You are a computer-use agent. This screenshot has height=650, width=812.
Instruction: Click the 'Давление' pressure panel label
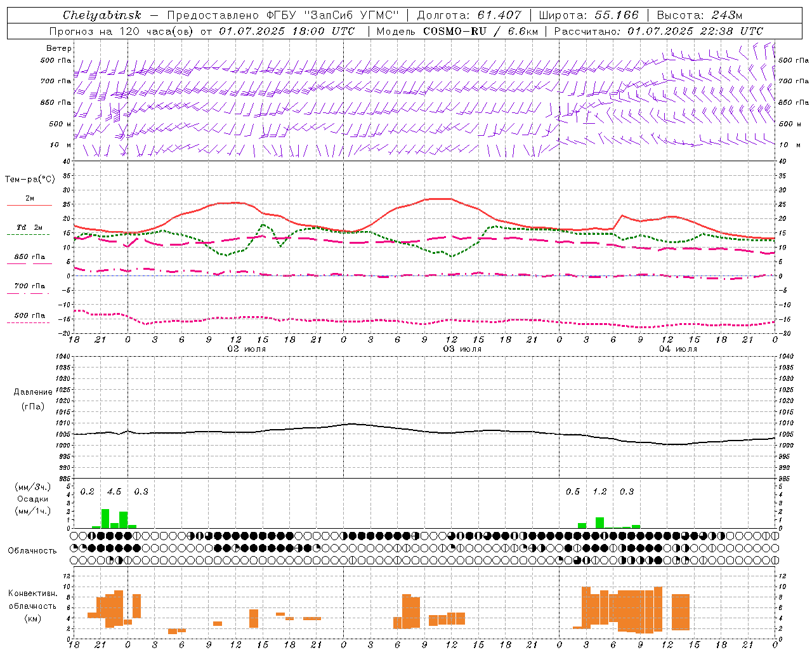(33, 392)
